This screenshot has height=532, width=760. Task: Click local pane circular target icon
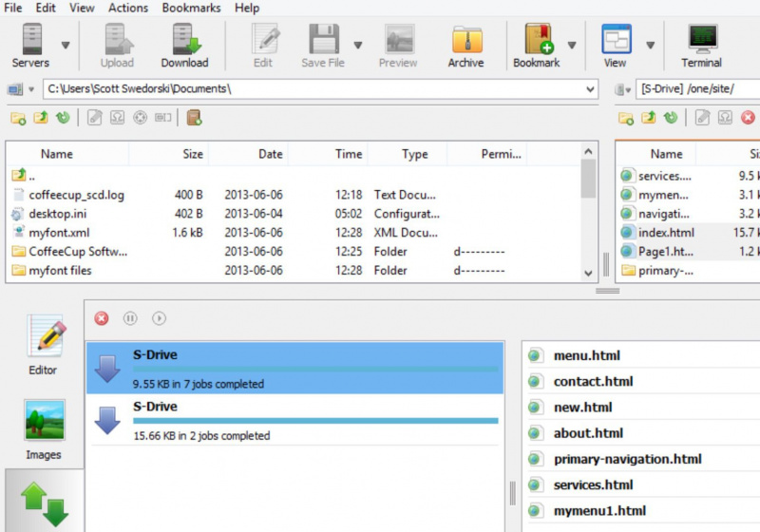click(x=140, y=118)
